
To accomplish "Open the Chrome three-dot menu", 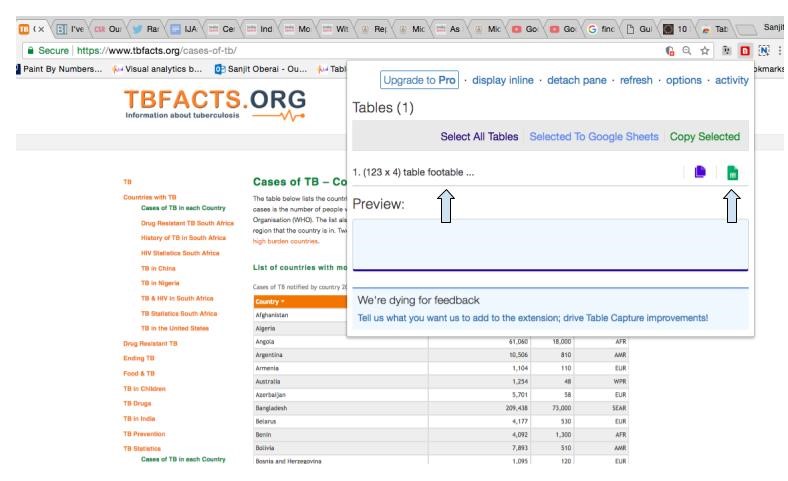I will point(779,51).
